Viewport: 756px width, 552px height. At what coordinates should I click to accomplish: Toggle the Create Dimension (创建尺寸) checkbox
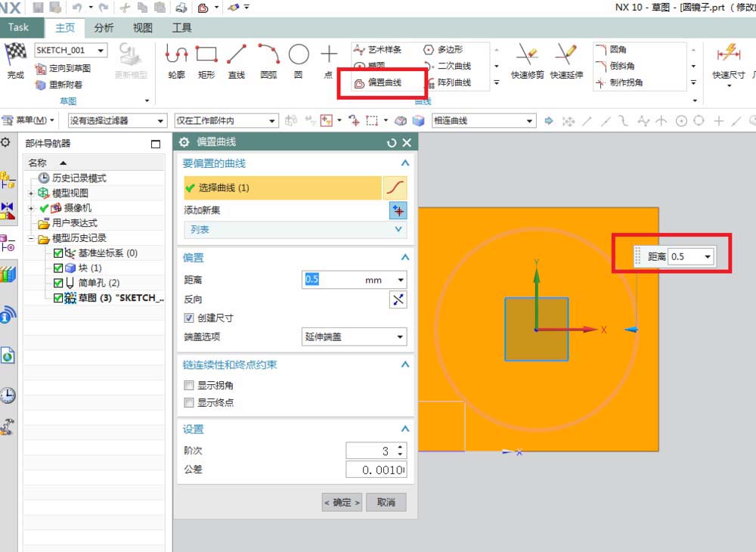[x=189, y=318]
